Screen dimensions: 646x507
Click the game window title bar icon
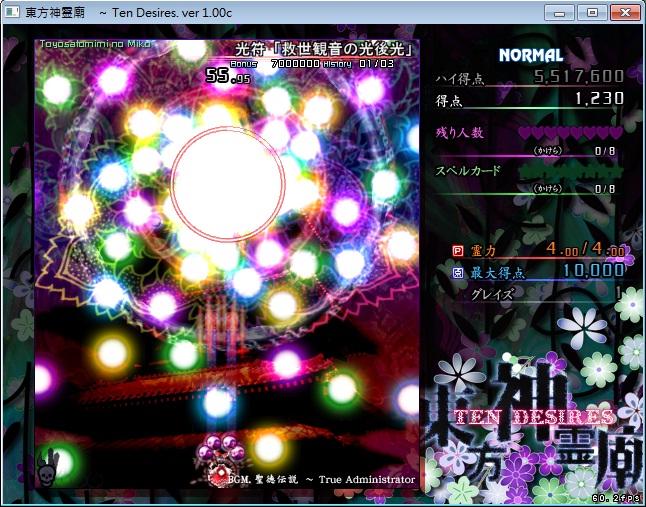point(12,12)
